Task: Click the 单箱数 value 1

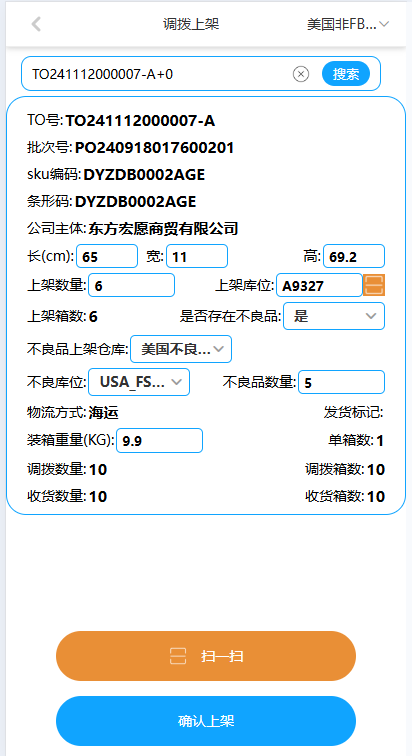Action: tap(380, 441)
